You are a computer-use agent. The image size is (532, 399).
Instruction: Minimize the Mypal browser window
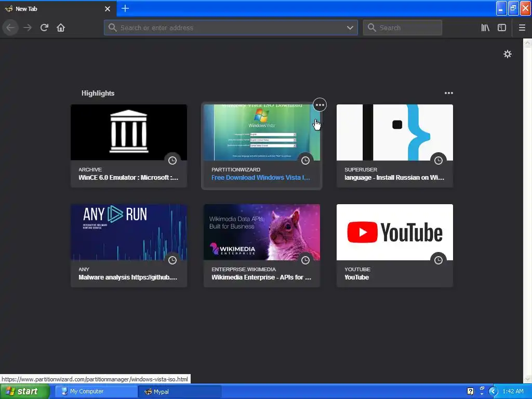[501, 8]
